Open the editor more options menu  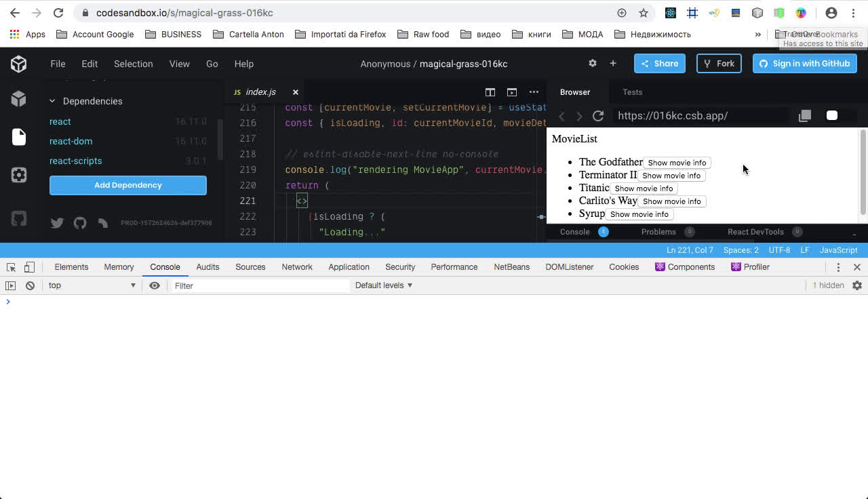(x=534, y=92)
